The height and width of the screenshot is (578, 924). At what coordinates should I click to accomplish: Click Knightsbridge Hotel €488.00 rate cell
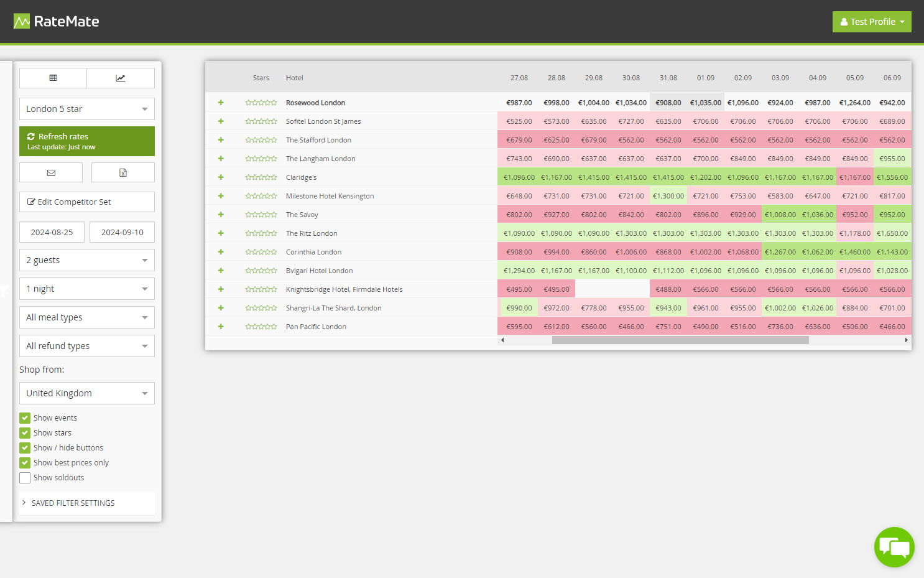pyautogui.click(x=668, y=289)
